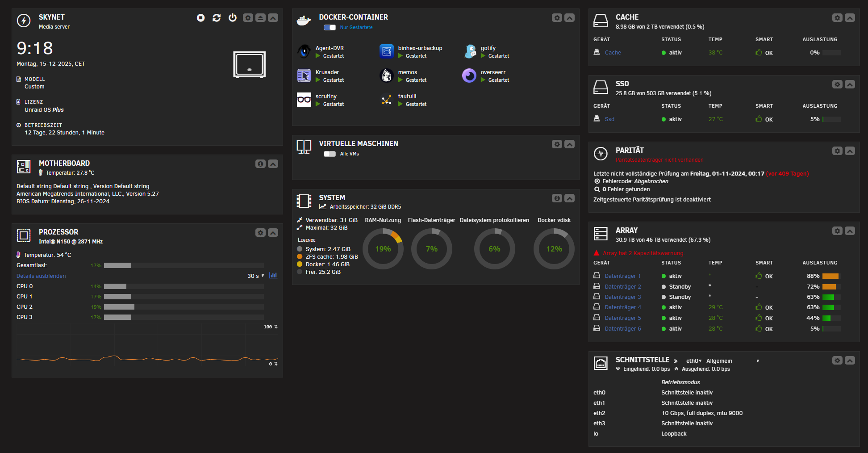
Task: Open the 30 s graph interval dropdown
Action: [256, 276]
